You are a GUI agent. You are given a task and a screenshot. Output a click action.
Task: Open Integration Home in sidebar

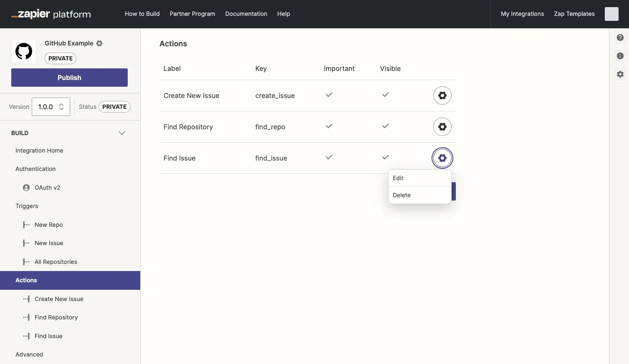point(39,151)
